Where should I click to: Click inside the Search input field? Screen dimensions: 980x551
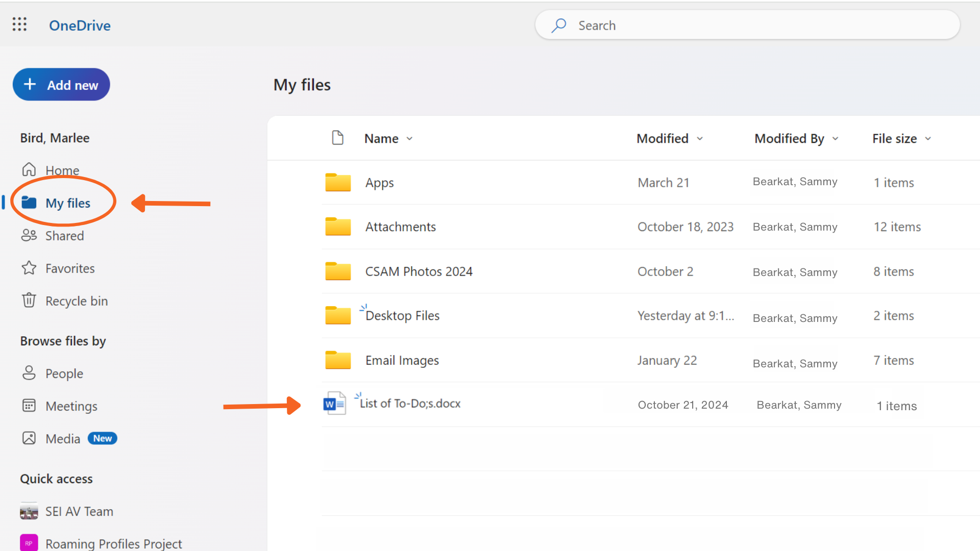click(715, 24)
